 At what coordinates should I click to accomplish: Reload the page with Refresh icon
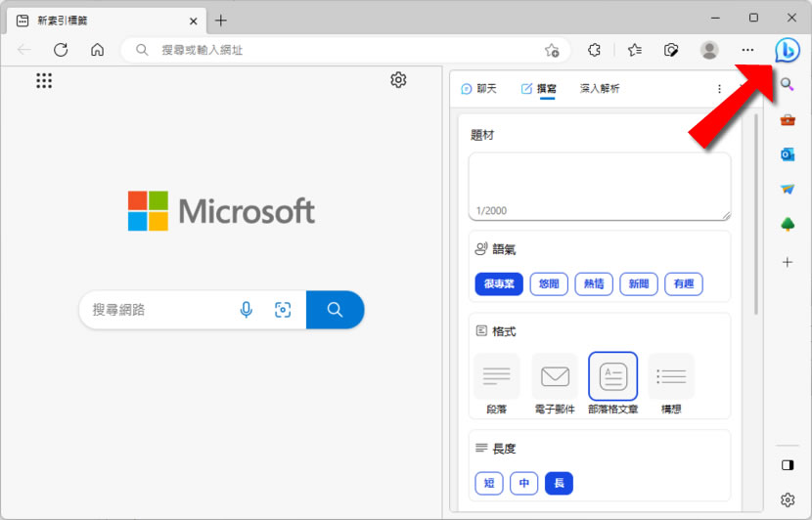(61, 50)
